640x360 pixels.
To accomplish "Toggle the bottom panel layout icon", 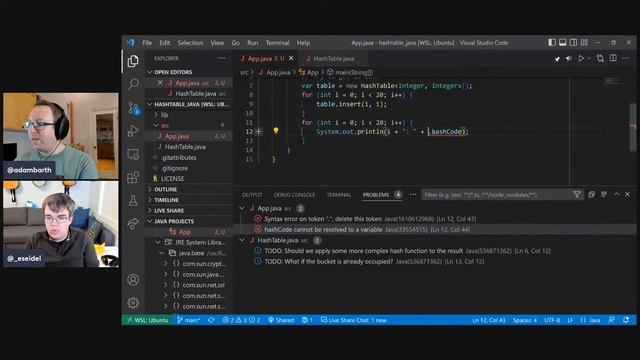I will (562, 42).
